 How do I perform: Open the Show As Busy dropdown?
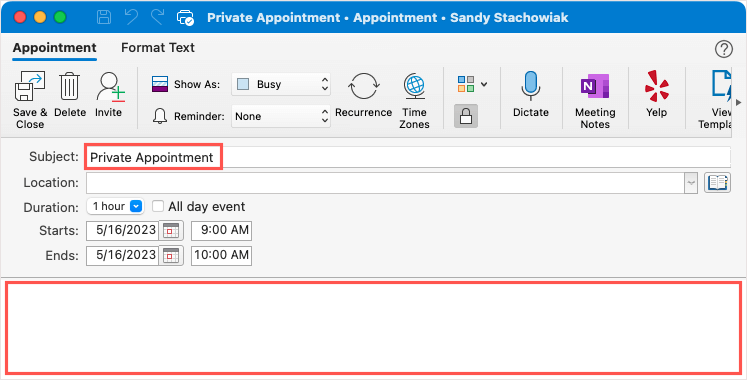(x=281, y=84)
